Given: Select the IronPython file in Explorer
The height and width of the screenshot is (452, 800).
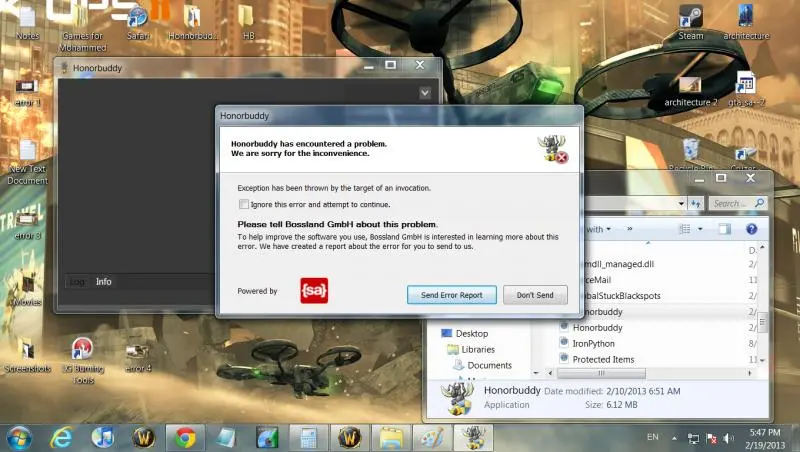Looking at the screenshot, I should 587,343.
